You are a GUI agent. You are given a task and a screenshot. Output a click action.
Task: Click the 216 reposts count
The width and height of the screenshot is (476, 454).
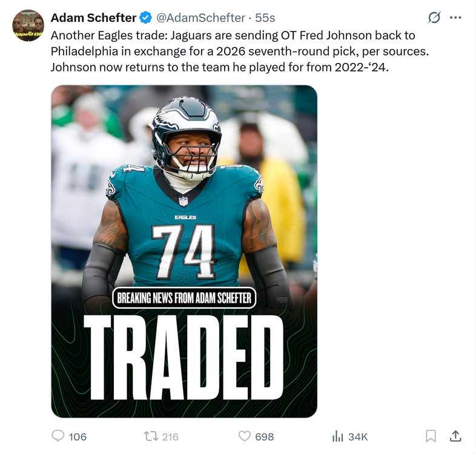(170, 436)
